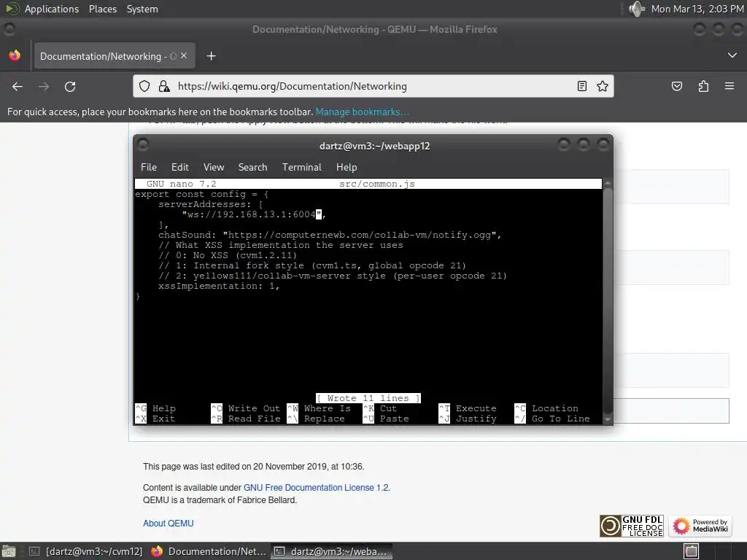Open the Places menu
This screenshot has height=560, width=747.
coord(102,9)
